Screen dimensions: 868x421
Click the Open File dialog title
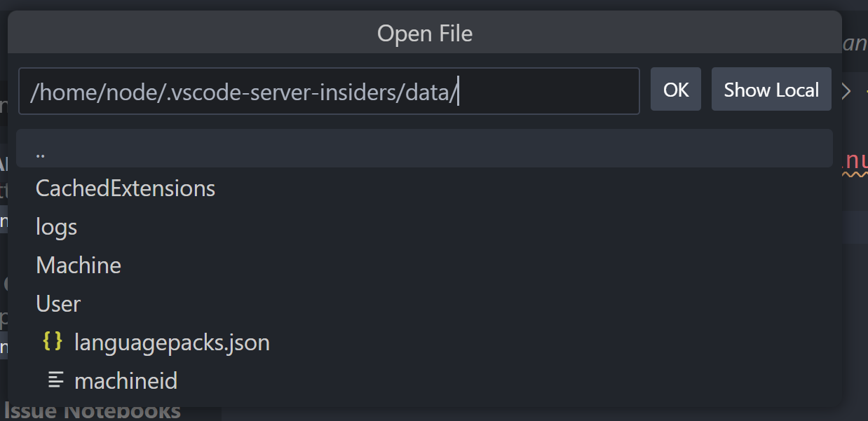click(424, 33)
